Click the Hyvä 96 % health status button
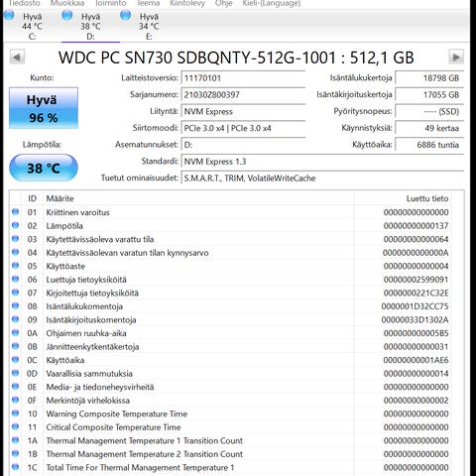Viewport: 476px width, 476px height. coord(44,108)
